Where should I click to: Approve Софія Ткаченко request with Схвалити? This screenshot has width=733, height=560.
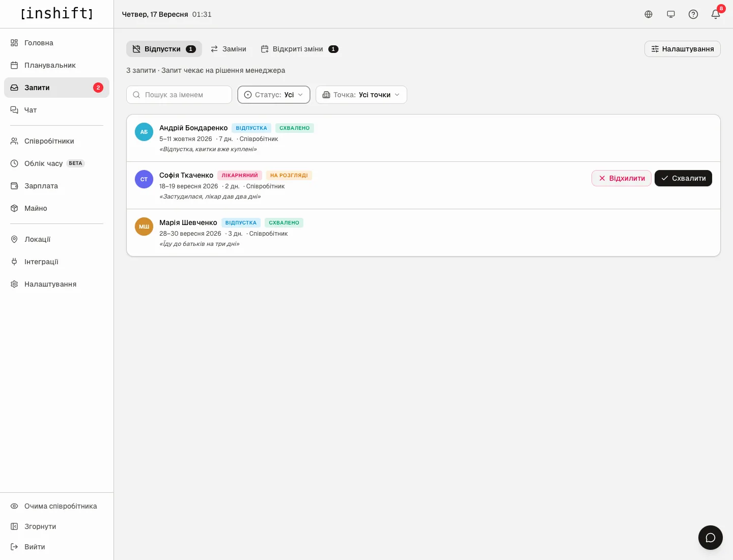(x=683, y=178)
